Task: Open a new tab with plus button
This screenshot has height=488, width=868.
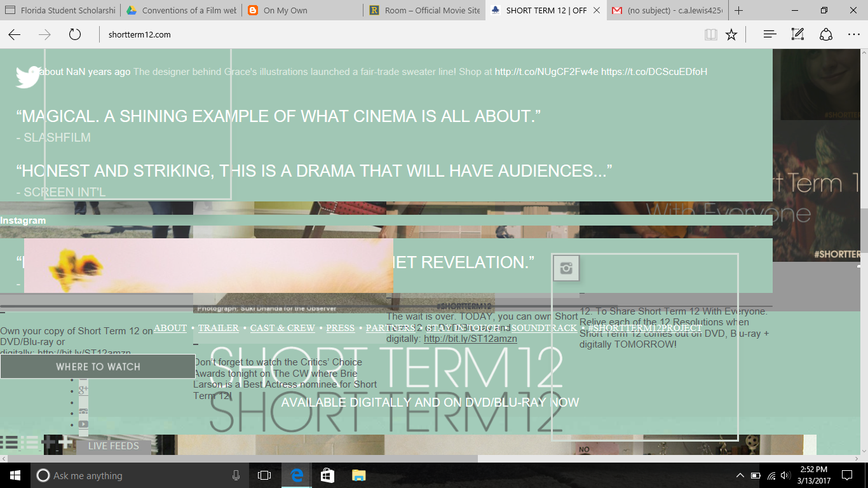Action: 738,10
